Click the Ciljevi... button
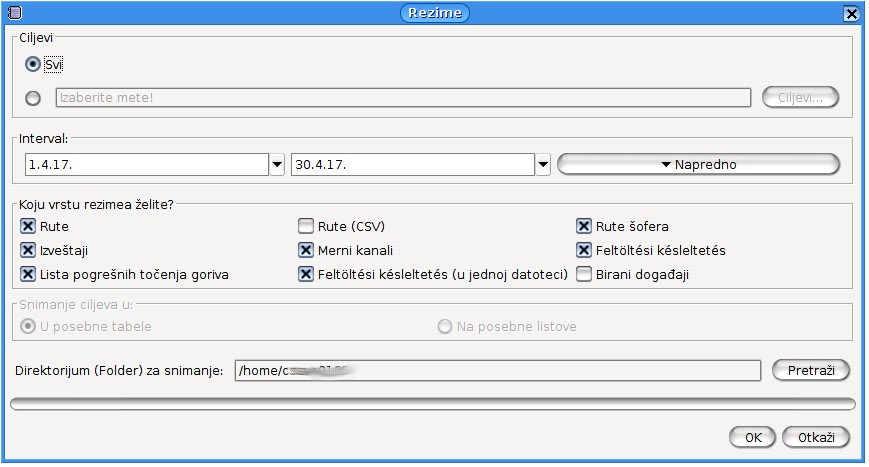The height and width of the screenshot is (467, 869). click(800, 98)
